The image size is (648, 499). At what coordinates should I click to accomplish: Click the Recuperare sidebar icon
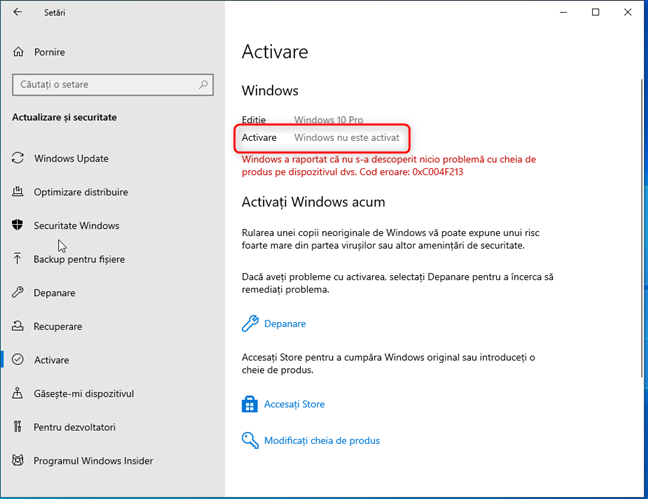pyautogui.click(x=17, y=326)
